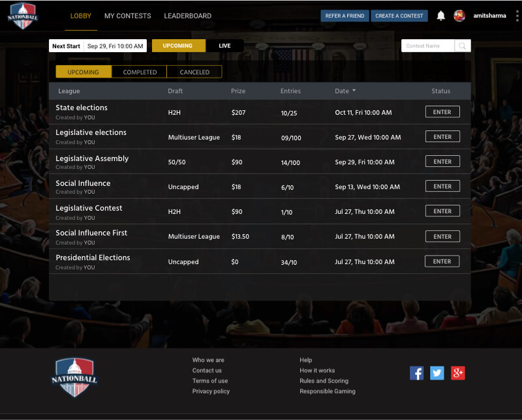This screenshot has height=420, width=522.
Task: Click the $207 prize value
Action: click(238, 112)
